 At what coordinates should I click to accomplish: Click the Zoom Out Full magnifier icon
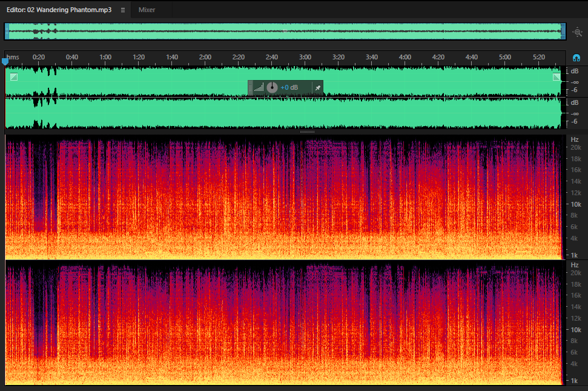(578, 32)
